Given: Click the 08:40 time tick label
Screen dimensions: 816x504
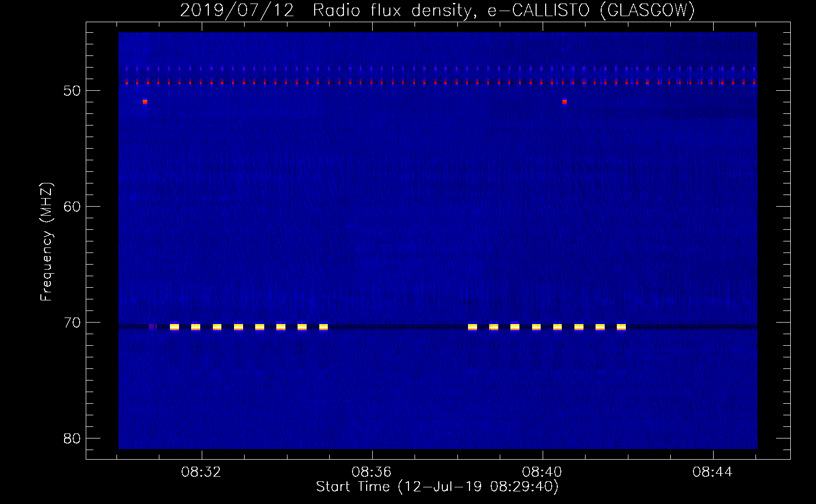Looking at the screenshot, I should pyautogui.click(x=542, y=472).
